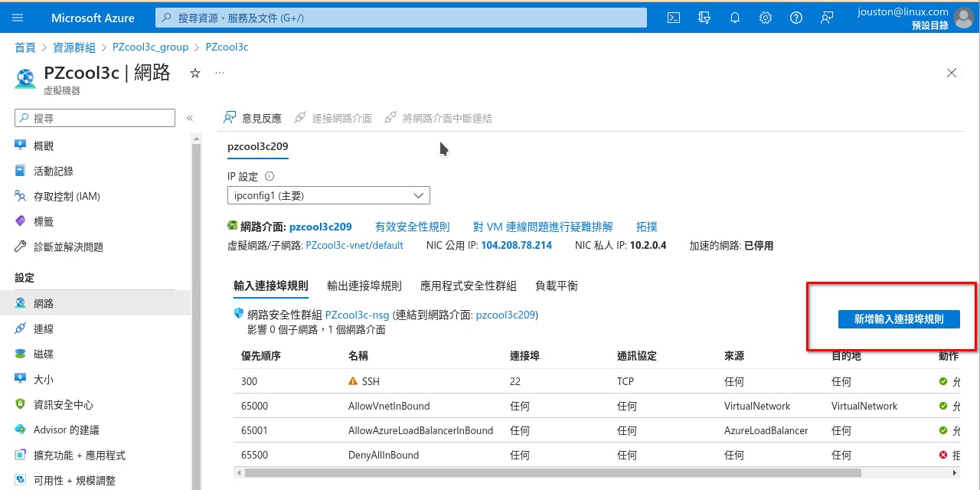Open portal settings gear icon
The image size is (980, 490).
pyautogui.click(x=766, y=18)
